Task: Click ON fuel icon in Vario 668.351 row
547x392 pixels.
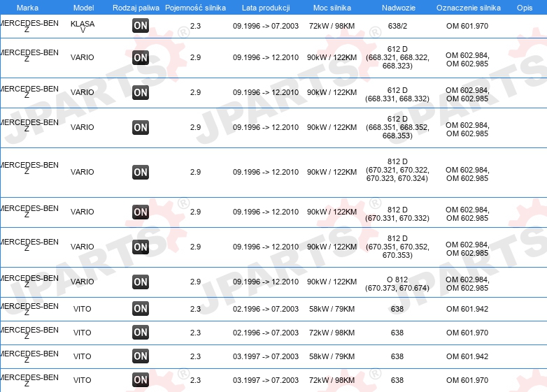Action: tap(141, 127)
